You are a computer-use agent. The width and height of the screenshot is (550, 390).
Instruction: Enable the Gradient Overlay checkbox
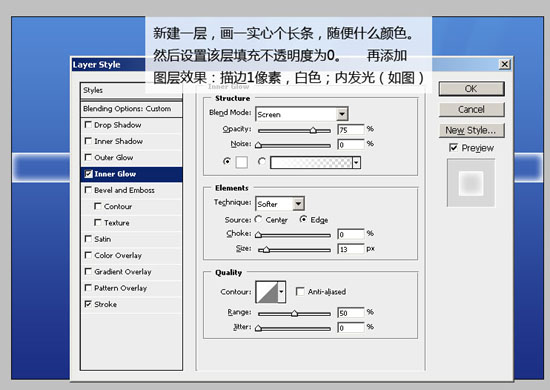coord(88,271)
